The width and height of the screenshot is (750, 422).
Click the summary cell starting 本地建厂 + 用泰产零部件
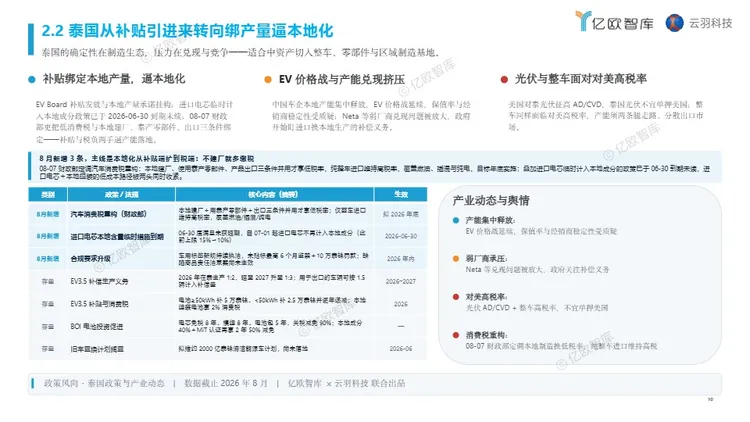pyautogui.click(x=273, y=214)
